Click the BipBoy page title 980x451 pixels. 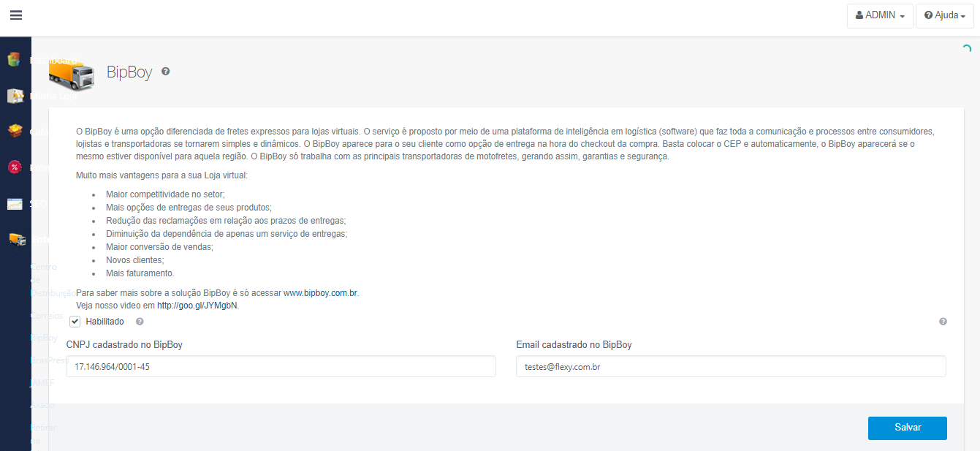click(x=129, y=72)
